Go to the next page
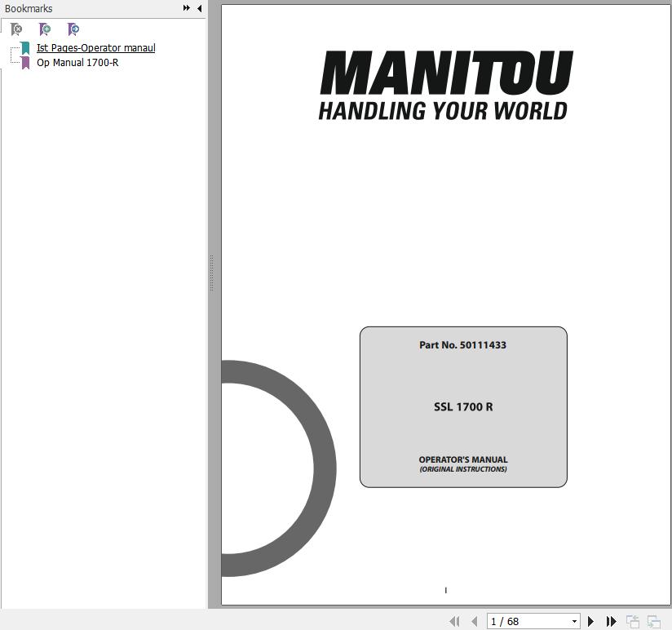Screen dimensions: 672x630 pos(590,621)
